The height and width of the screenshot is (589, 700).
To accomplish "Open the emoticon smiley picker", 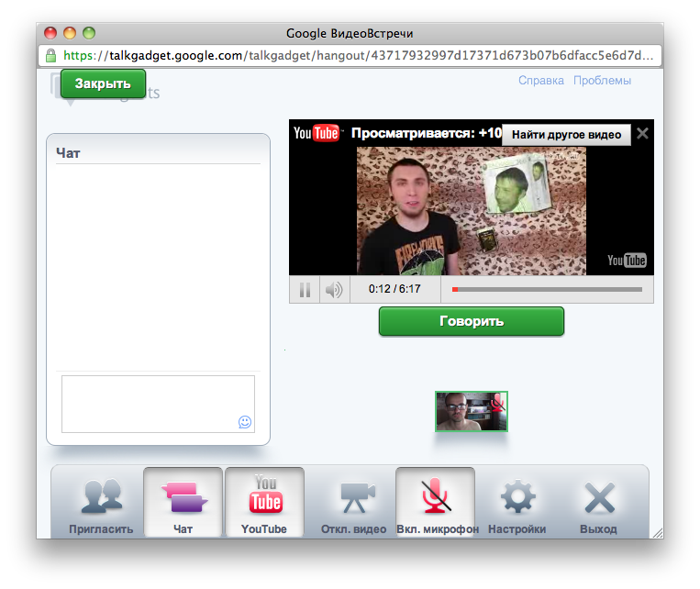I will click(x=245, y=422).
